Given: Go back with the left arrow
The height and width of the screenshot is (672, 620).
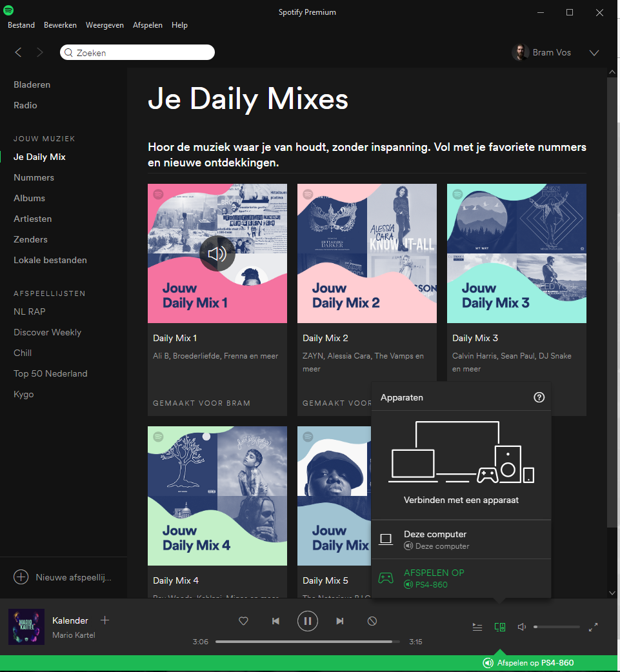Looking at the screenshot, I should [18, 52].
